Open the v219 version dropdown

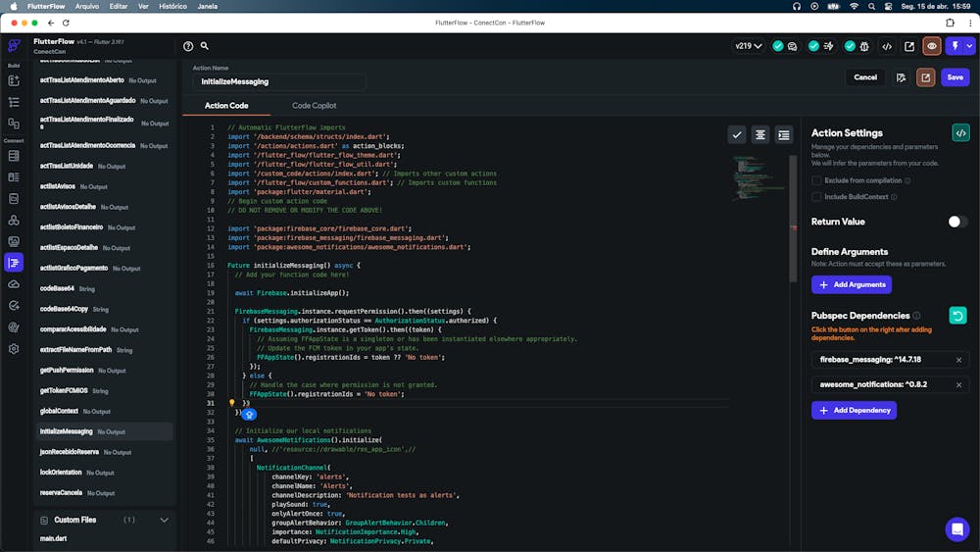click(749, 46)
